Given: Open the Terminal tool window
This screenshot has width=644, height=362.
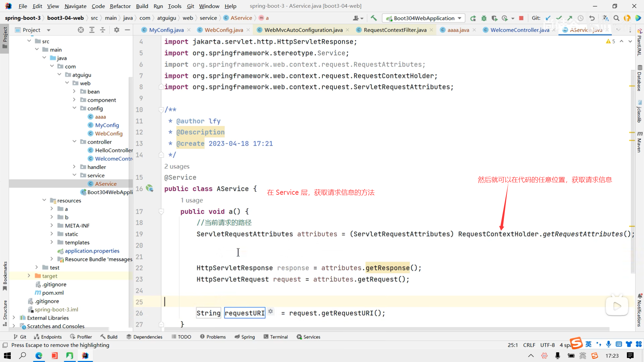Looking at the screenshot, I should [x=276, y=337].
